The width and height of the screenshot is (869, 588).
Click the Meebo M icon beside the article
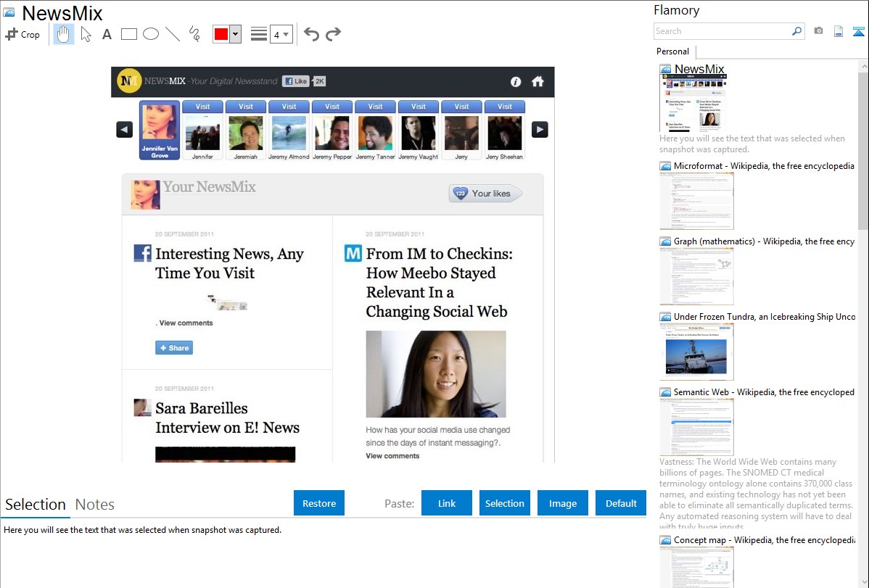coord(353,253)
